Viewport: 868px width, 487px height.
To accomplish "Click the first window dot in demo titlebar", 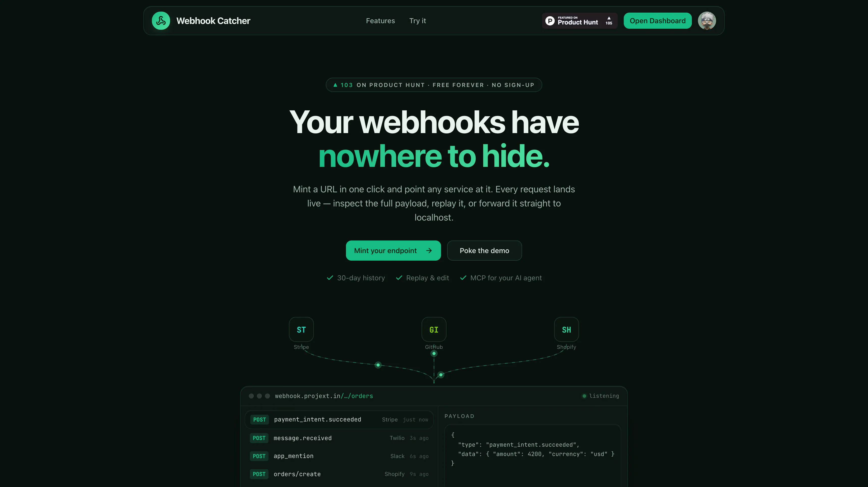I will [251, 396].
